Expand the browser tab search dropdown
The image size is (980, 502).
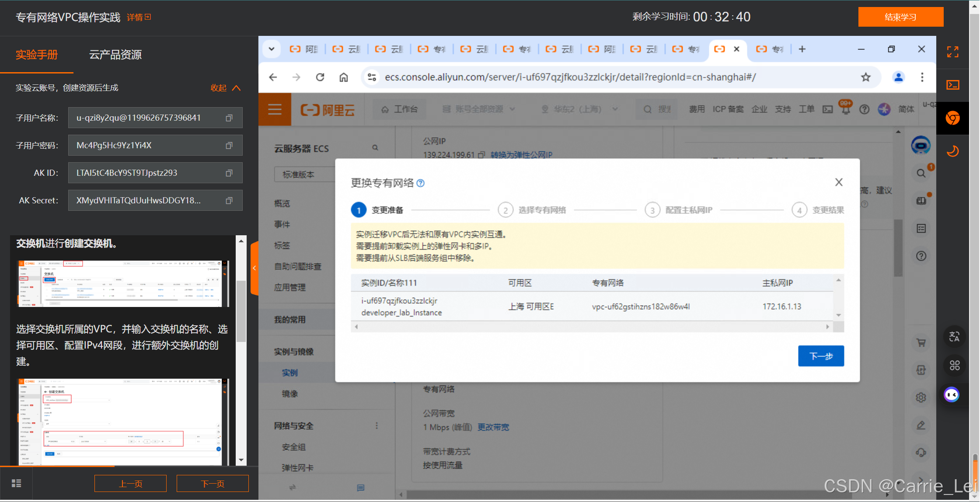pos(272,49)
